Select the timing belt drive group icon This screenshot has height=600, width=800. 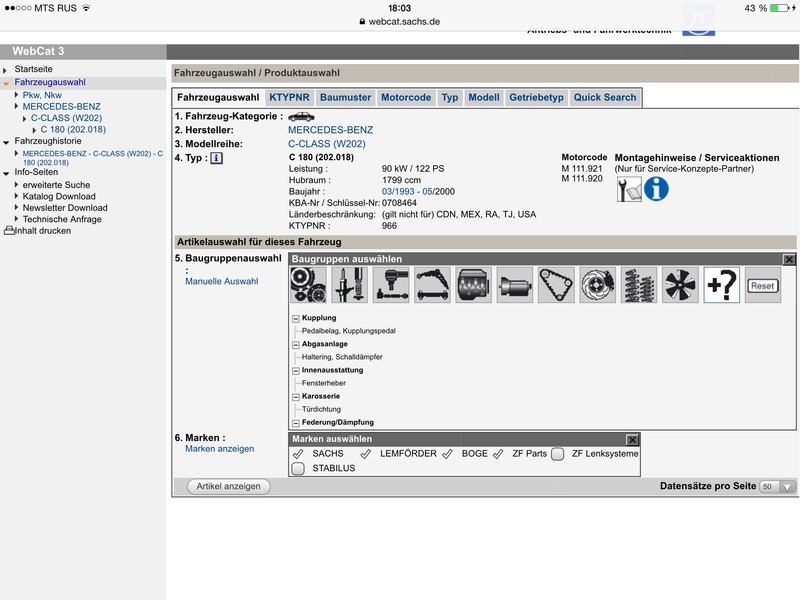556,285
